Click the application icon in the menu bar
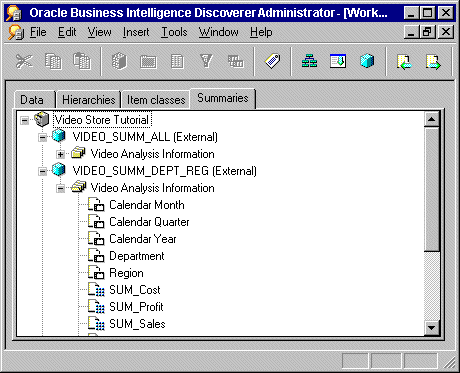Image resolution: width=460 pixels, height=373 pixels. coord(16,32)
